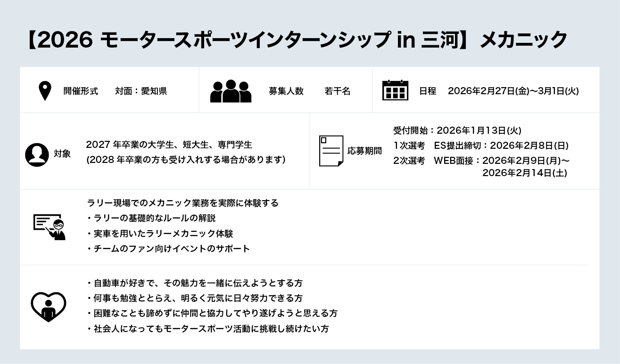
Task: Click the ES提出締切 deadline line
Action: (x=480, y=146)
